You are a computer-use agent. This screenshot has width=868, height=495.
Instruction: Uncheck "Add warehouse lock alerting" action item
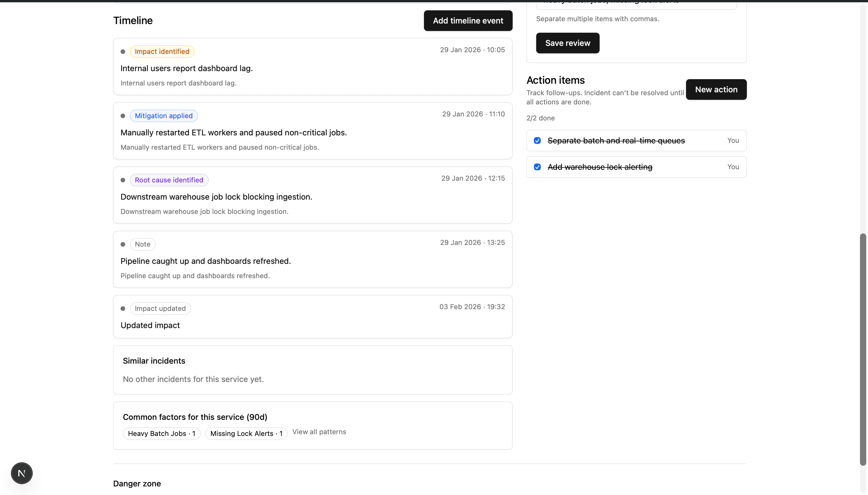tap(537, 167)
